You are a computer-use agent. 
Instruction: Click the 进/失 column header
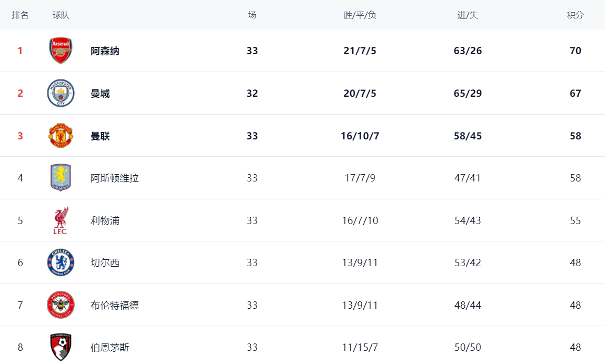tap(468, 15)
